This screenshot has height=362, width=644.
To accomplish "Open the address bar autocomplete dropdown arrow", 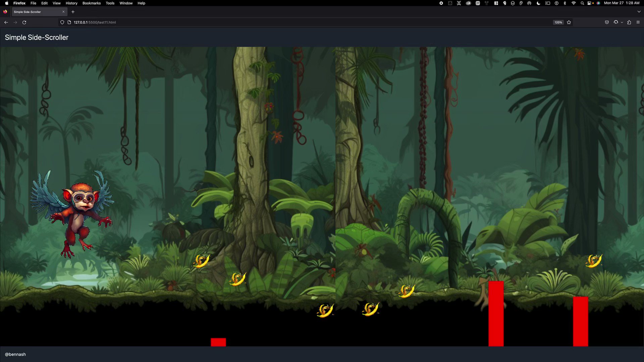I will [x=638, y=11].
